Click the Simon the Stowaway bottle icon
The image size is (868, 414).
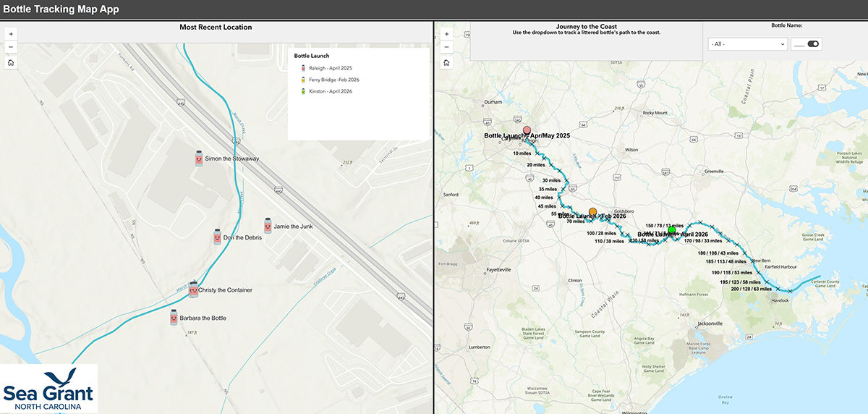[199, 159]
